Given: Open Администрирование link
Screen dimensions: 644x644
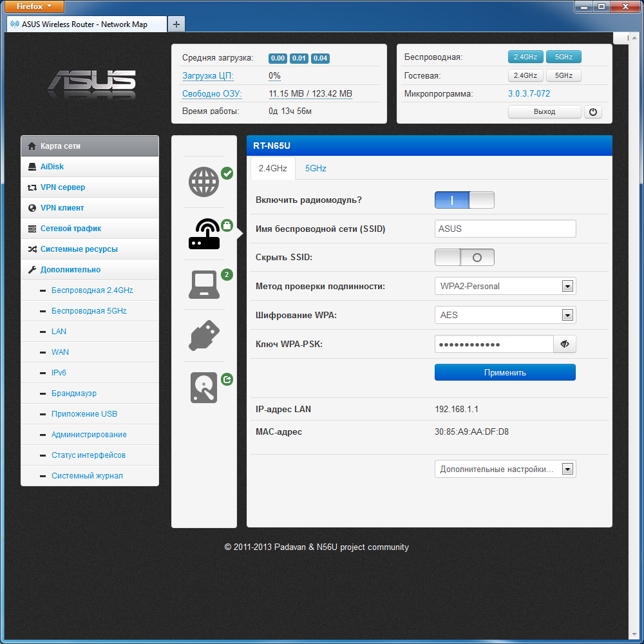Looking at the screenshot, I should point(89,435).
